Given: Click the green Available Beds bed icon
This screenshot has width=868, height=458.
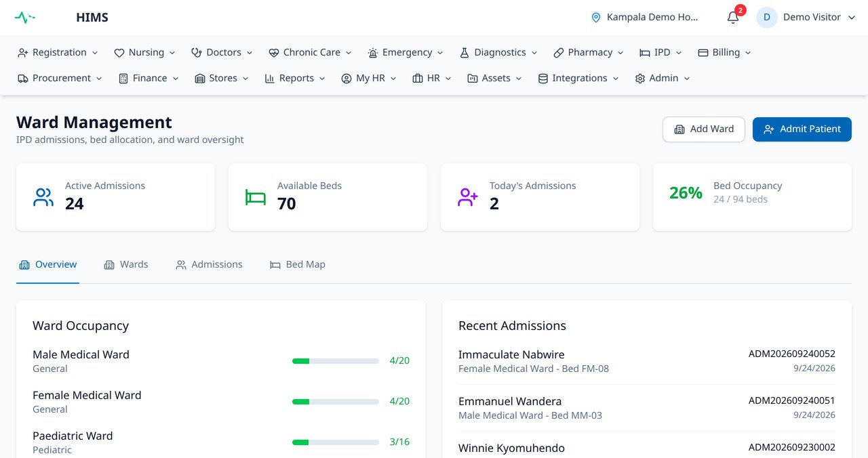Looking at the screenshot, I should [256, 197].
